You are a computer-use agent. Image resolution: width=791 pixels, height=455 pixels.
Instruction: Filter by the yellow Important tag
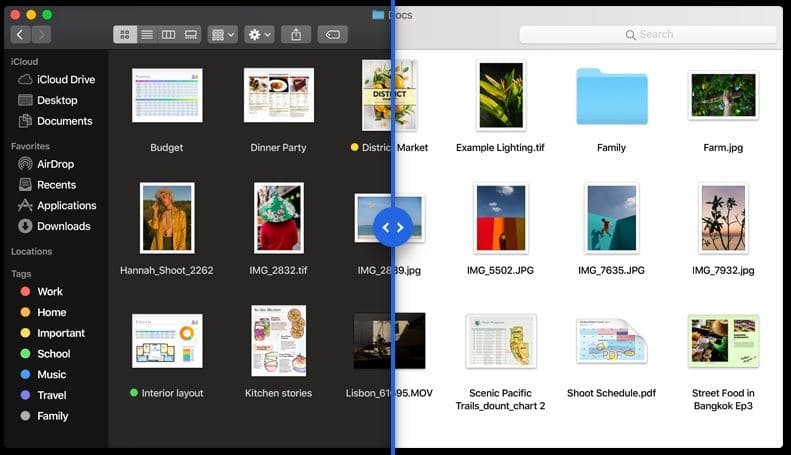[52, 333]
